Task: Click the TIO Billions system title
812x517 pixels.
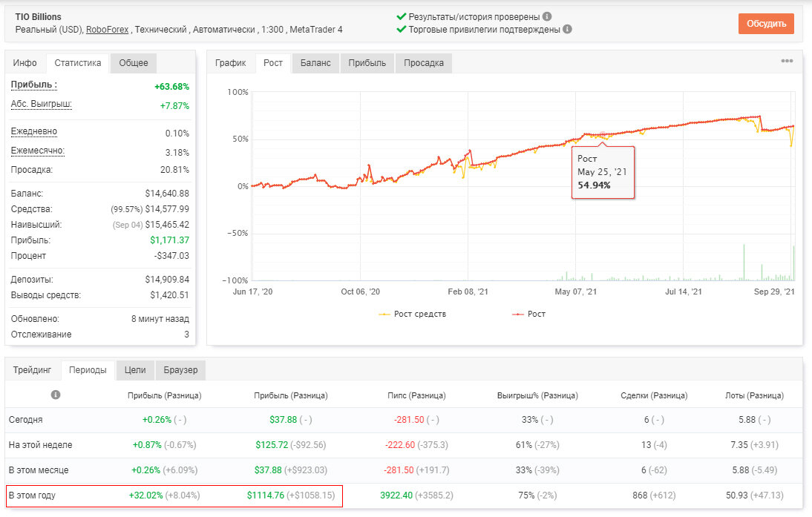Action: 39,16
